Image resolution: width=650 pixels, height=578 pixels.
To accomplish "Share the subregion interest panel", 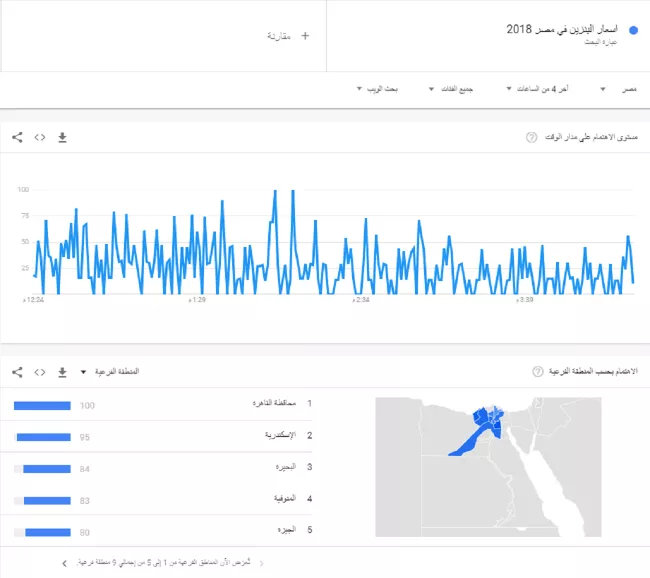I will pyautogui.click(x=17, y=372).
